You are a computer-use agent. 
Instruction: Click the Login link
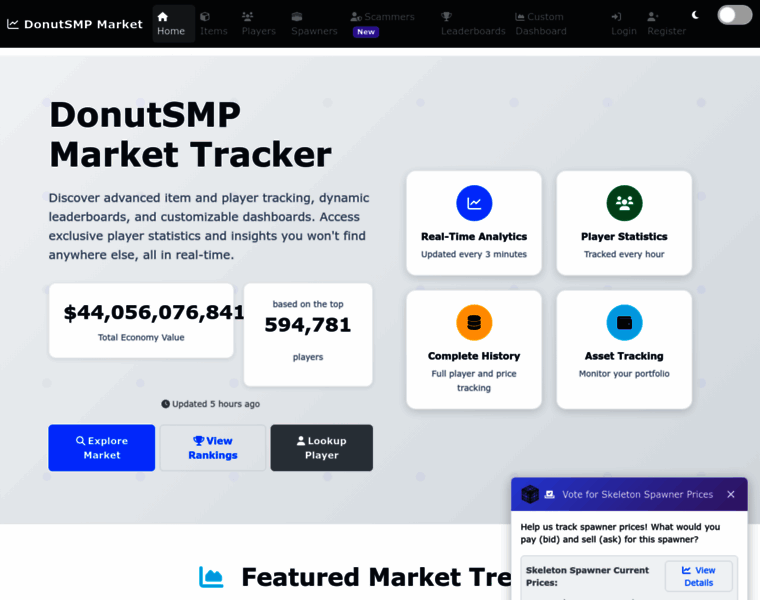tap(624, 24)
